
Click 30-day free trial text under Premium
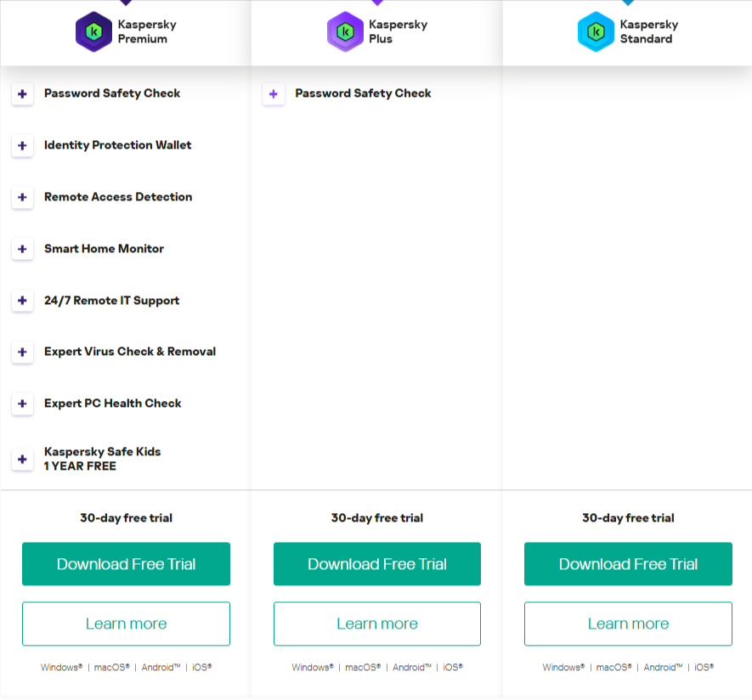coord(126,518)
